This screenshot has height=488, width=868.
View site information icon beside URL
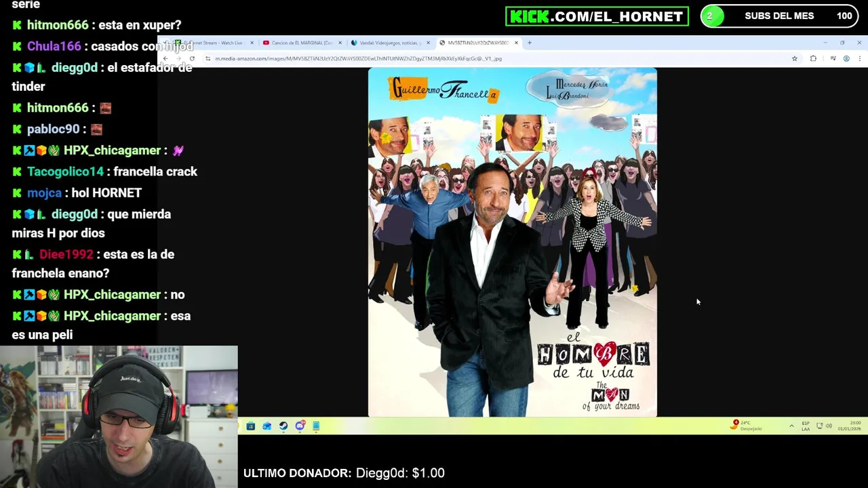pos(208,59)
